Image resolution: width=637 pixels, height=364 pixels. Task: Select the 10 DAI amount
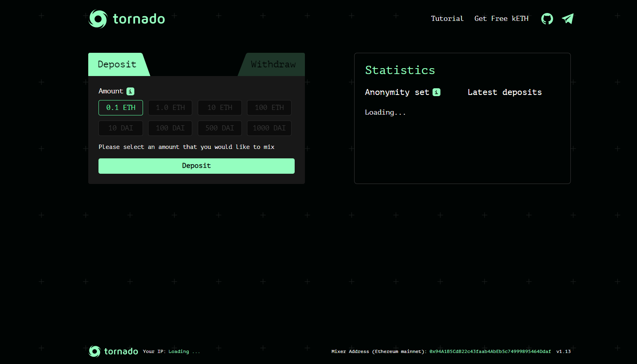pyautogui.click(x=121, y=128)
